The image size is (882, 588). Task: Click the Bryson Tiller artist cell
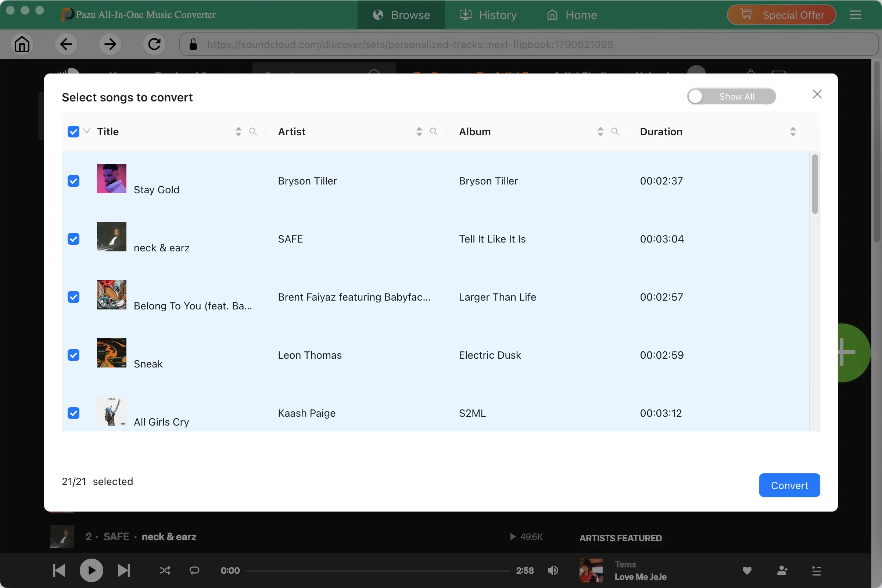coord(308,181)
